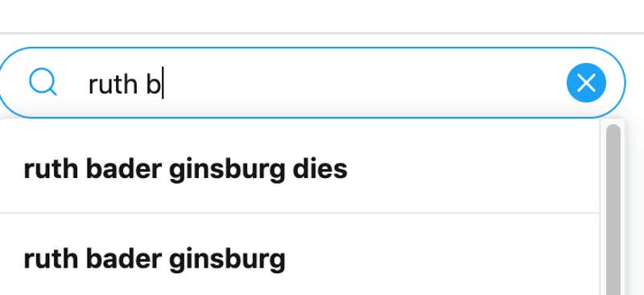Click the word 'ginsburg' in second suggestion

coord(227,261)
